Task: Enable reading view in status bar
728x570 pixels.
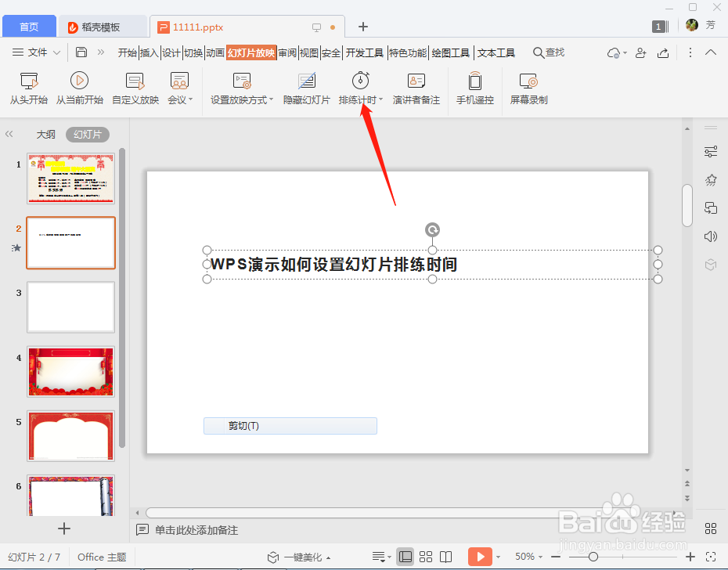Action: (446, 556)
